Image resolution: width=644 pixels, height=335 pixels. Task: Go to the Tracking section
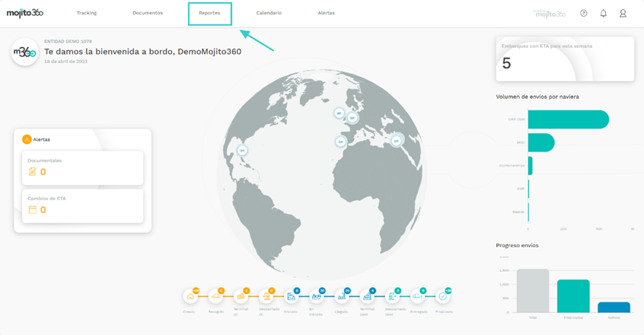tap(87, 13)
